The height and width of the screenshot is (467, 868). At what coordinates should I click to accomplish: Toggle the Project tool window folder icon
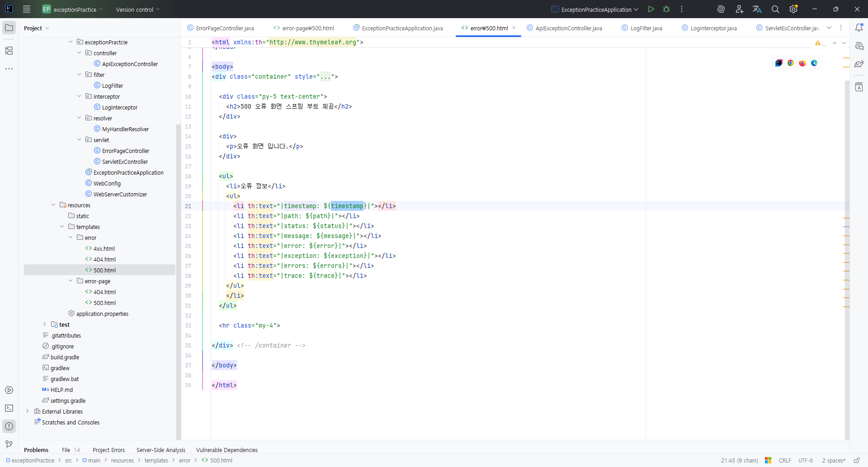coord(9,28)
